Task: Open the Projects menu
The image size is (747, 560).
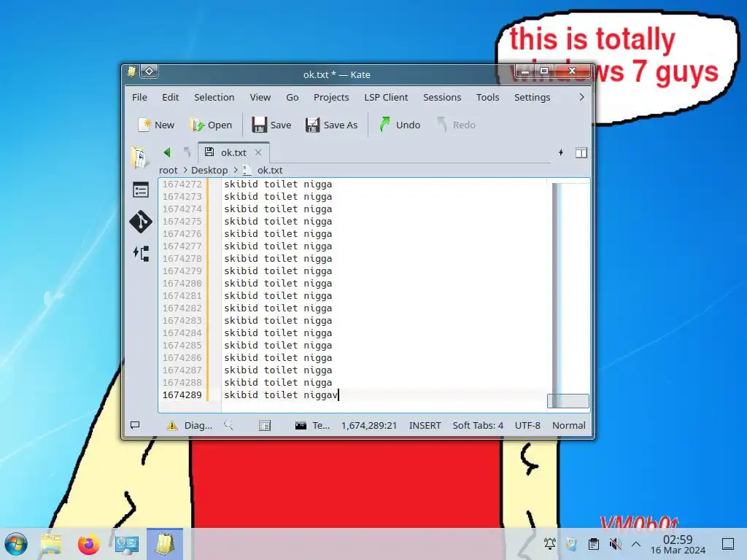Action: pos(331,97)
